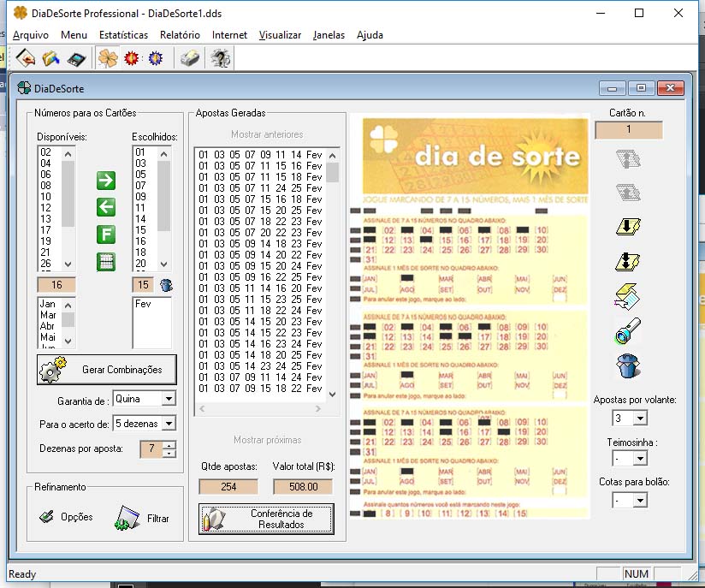
Task: Click the small trash icon beside Escolhidos count
Action: tap(166, 285)
